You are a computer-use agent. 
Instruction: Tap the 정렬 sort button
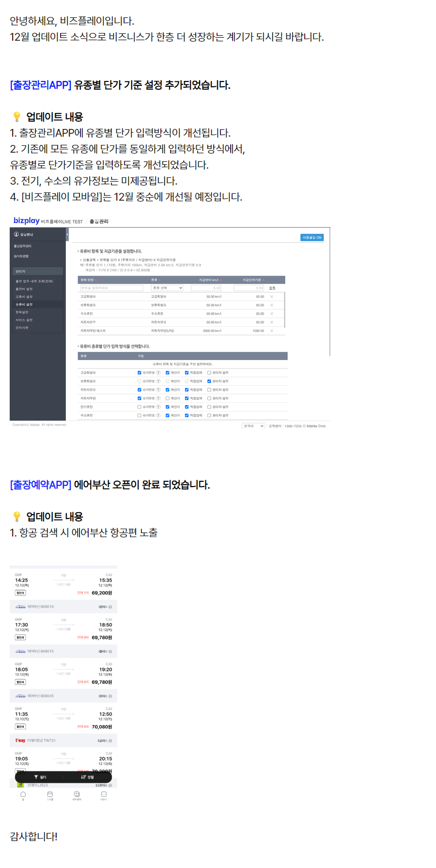click(87, 777)
